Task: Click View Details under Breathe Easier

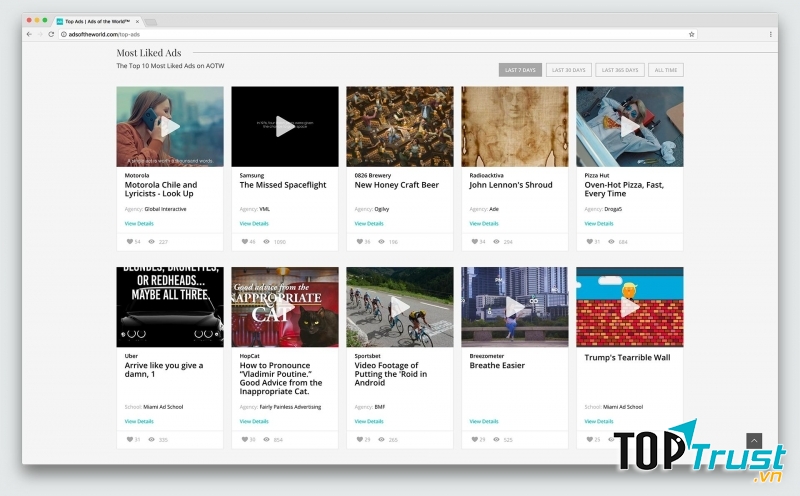Action: click(x=484, y=421)
